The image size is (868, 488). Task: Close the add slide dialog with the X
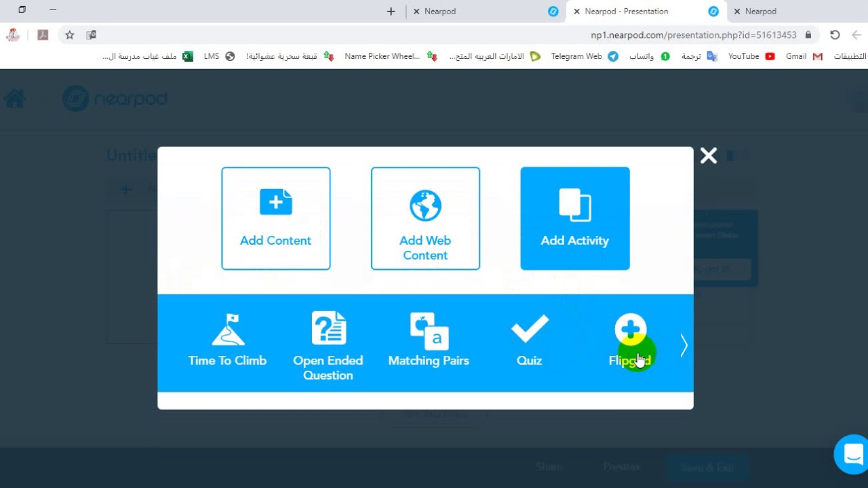coord(709,156)
